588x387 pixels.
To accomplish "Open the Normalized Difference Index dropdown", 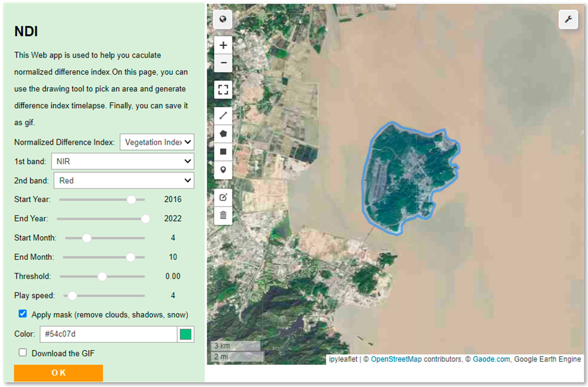I will [x=157, y=142].
